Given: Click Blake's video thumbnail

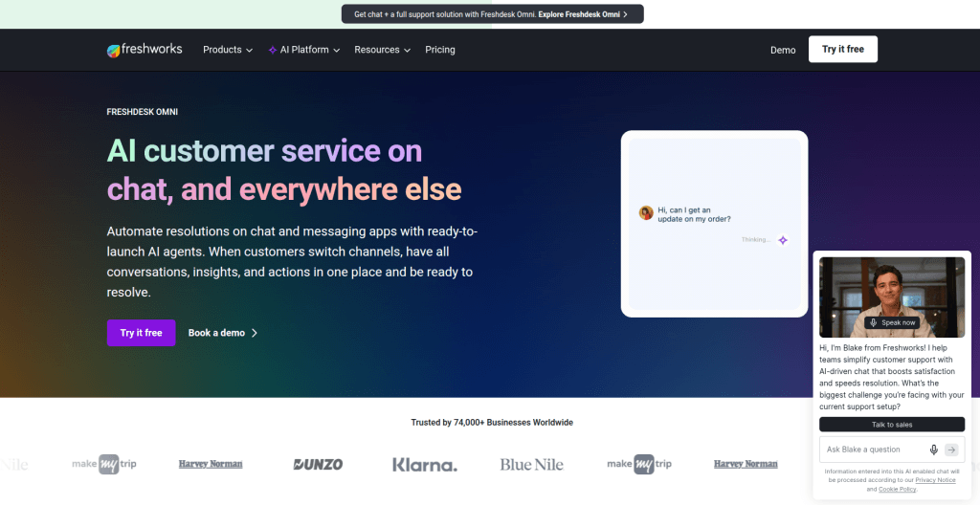Looking at the screenshot, I should point(892,296).
